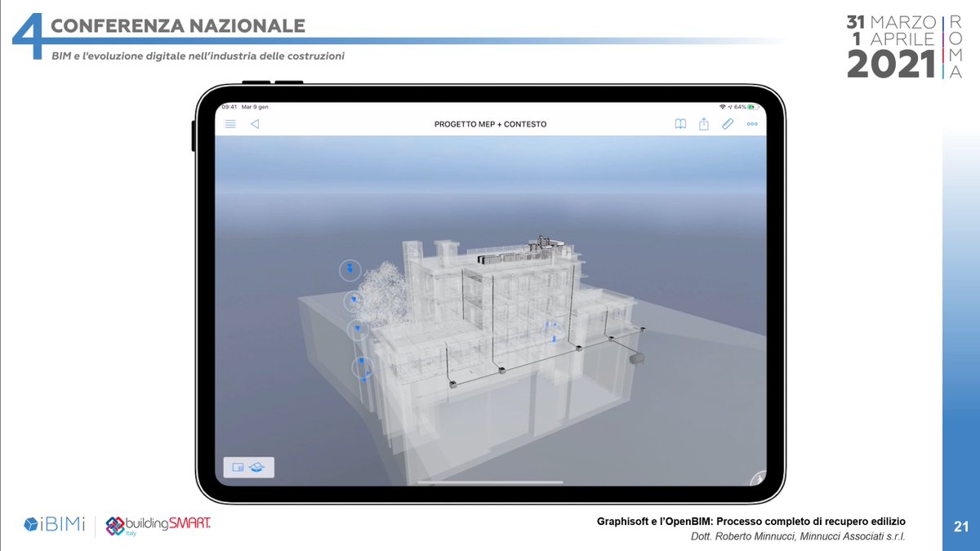This screenshot has height=551, width=980.
Task: Tap the share export icon
Action: pos(703,124)
